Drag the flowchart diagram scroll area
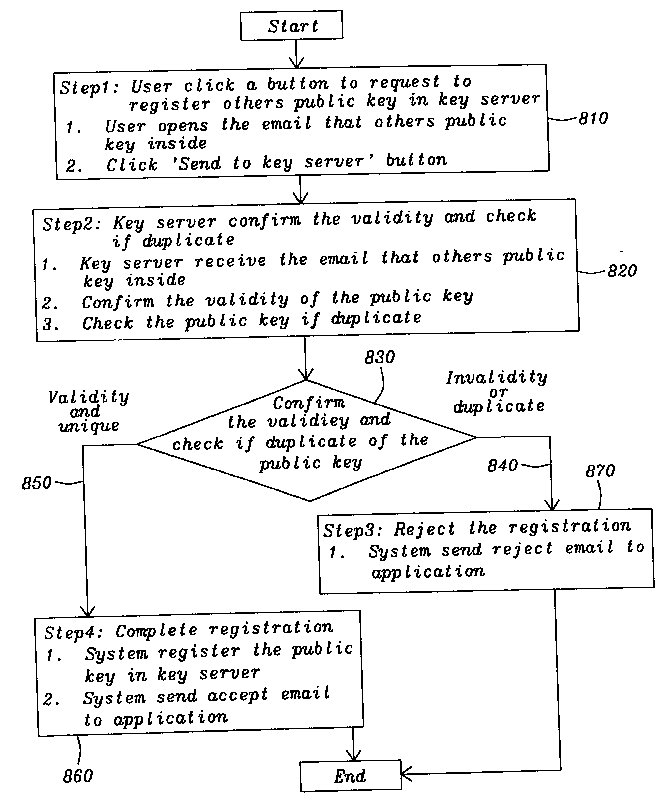672x810 pixels. coord(336,405)
